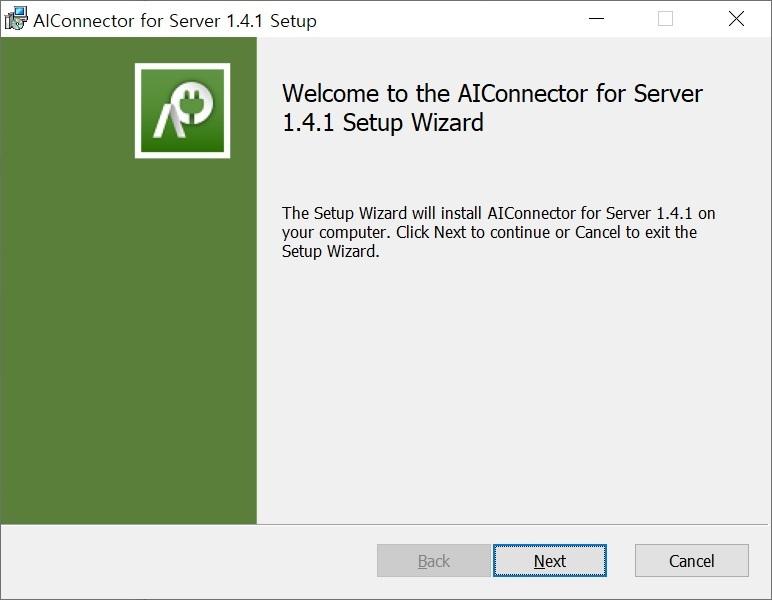772x600 pixels.
Task: Cancel the Setup Wizard
Action: tap(692, 561)
